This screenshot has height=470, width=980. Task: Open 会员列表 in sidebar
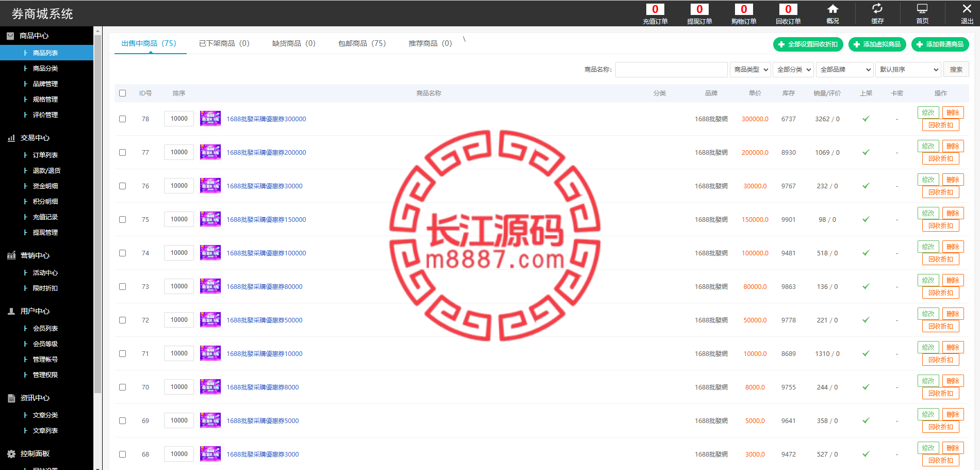coord(46,328)
